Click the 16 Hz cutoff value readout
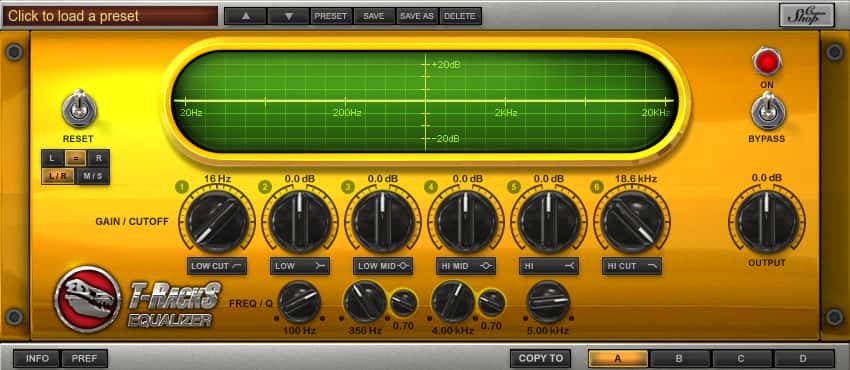850x370 pixels. click(x=217, y=178)
